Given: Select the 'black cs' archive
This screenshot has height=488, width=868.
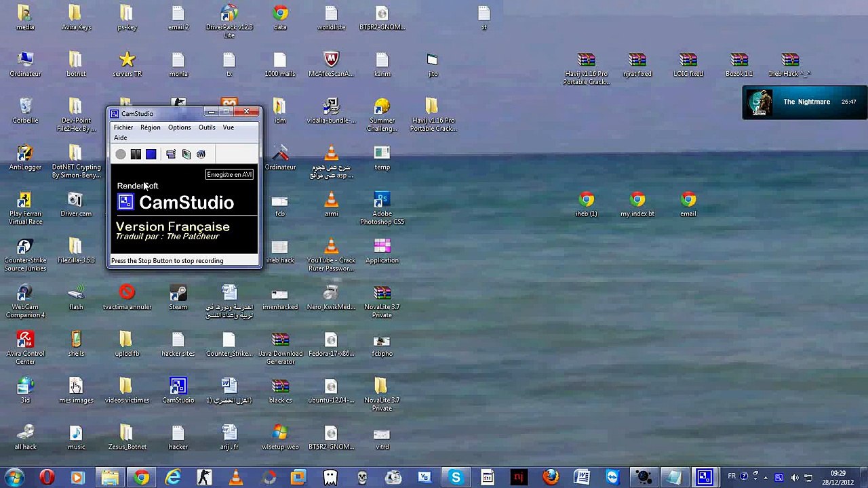Looking at the screenshot, I should (x=280, y=391).
